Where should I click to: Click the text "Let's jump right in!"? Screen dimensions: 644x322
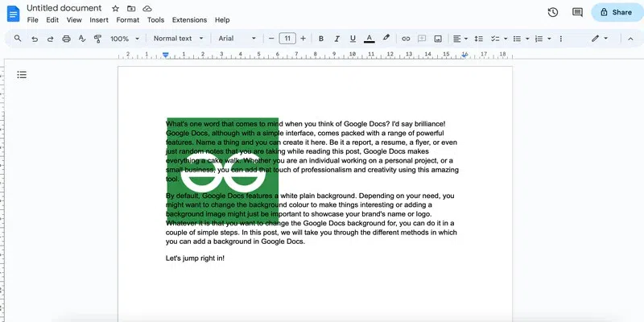(195, 258)
